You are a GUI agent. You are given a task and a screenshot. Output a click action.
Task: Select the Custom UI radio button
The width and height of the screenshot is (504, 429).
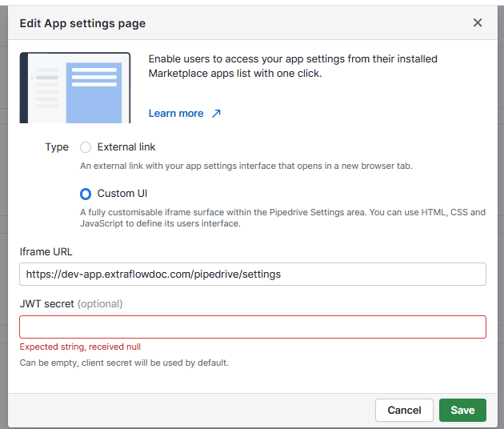(x=86, y=194)
